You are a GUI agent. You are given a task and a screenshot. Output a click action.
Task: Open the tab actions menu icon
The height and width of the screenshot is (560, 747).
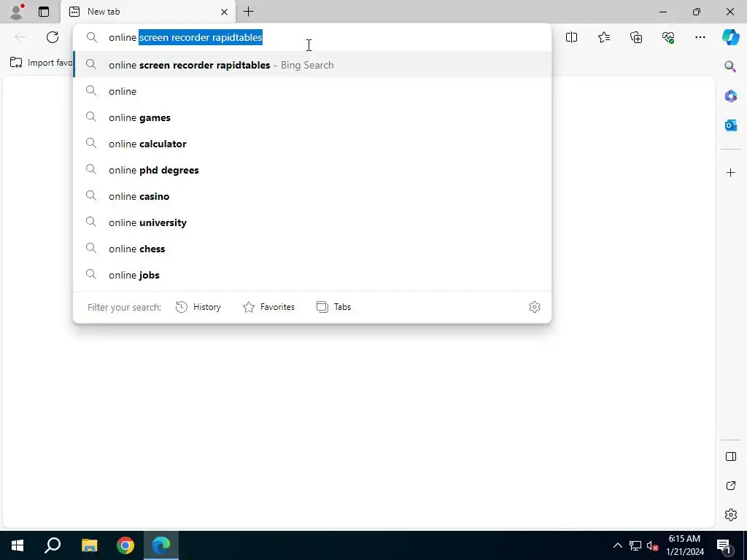44,12
